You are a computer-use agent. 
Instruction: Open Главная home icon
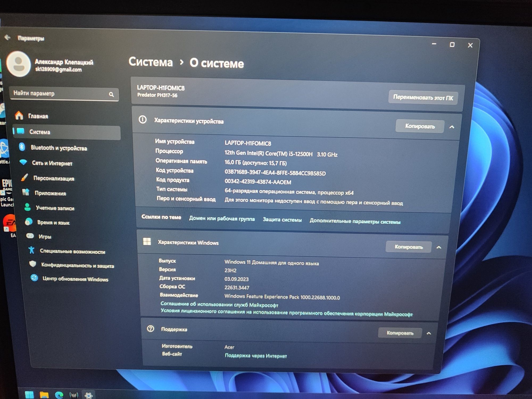click(x=19, y=115)
